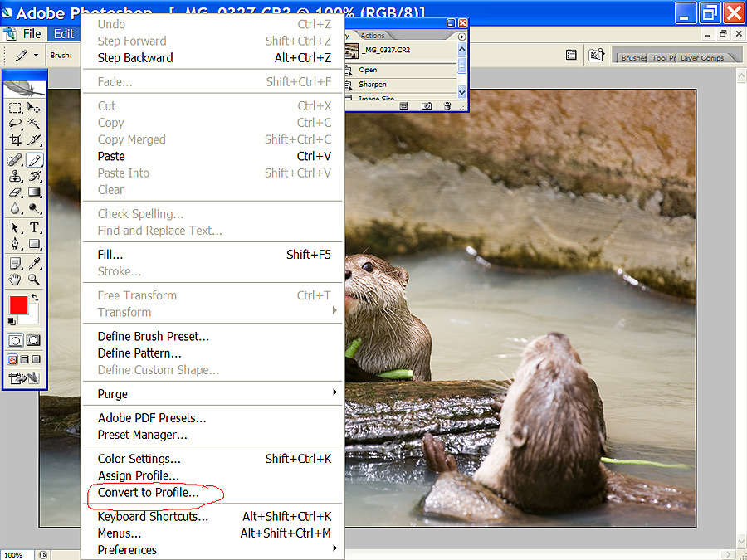The image size is (747, 560).
Task: Click the red foreground color swatch
Action: tap(18, 304)
